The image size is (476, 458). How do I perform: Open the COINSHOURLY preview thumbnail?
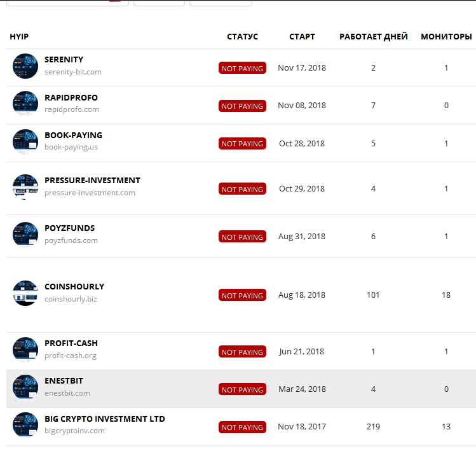tap(25, 293)
